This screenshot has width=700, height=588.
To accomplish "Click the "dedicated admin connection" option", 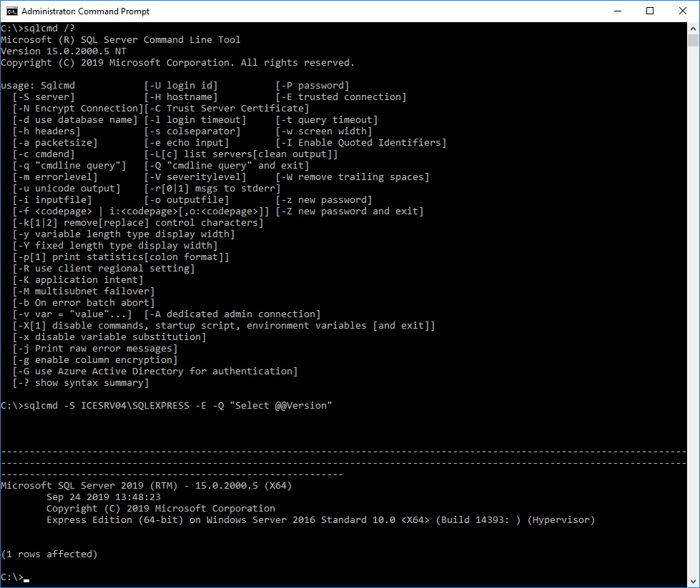I will [x=232, y=314].
